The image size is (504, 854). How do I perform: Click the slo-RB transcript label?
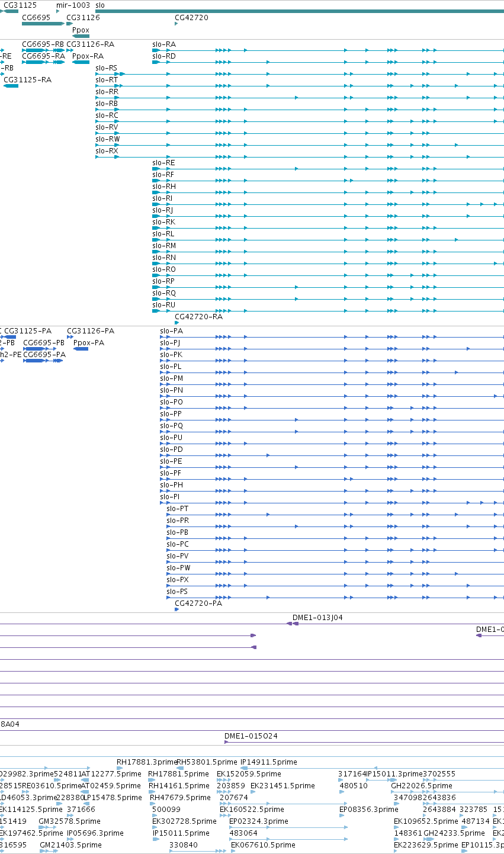[107, 104]
